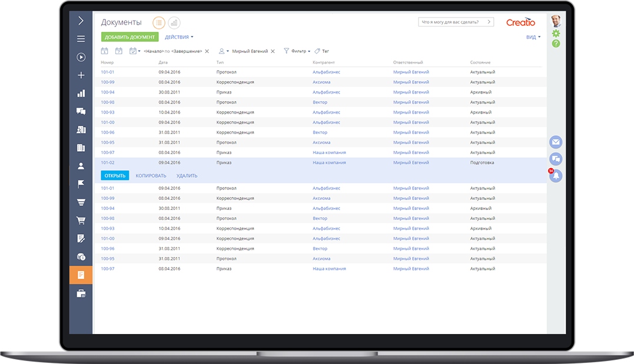Open the contracts pen-and-paper section

[81, 238]
